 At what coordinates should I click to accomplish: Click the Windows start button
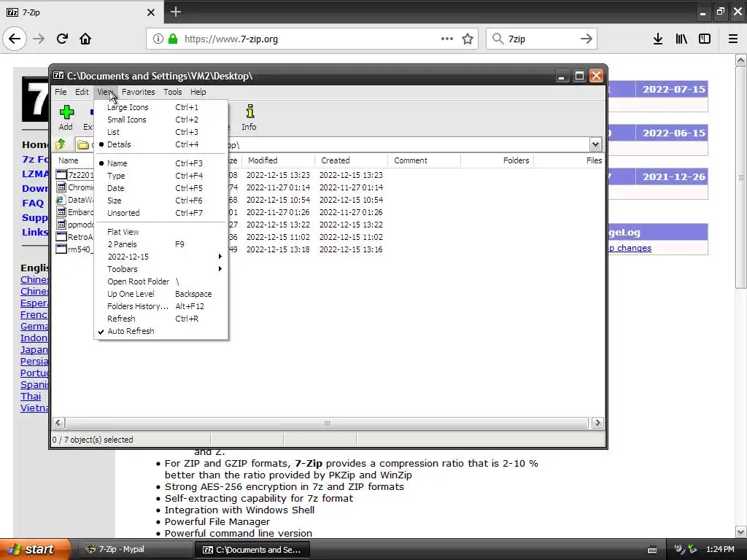tap(35, 549)
